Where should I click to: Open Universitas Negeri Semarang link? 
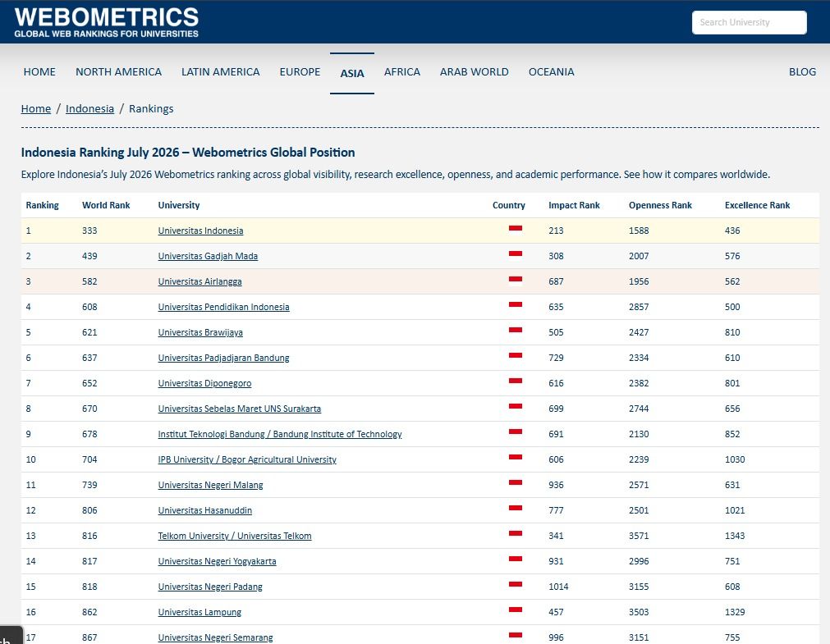215,637
